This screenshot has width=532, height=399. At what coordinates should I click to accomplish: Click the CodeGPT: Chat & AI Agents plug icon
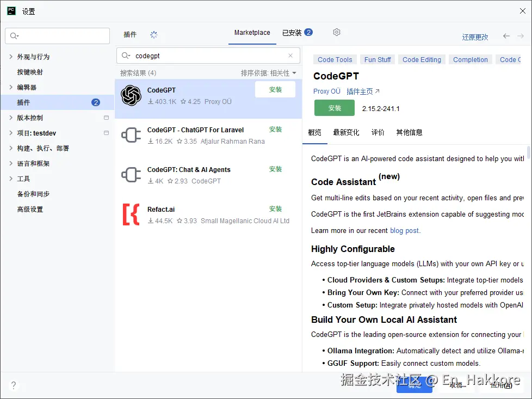(x=131, y=175)
